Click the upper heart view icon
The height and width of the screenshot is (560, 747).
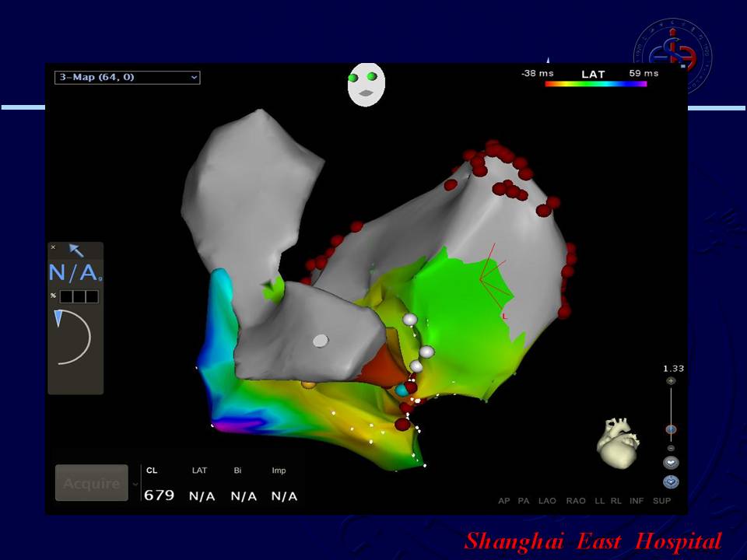(671, 463)
